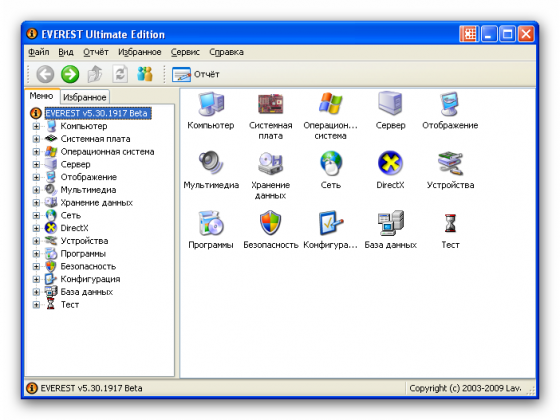This screenshot has height=420, width=560.
Task: Open the Вид menu
Action: tap(66, 52)
